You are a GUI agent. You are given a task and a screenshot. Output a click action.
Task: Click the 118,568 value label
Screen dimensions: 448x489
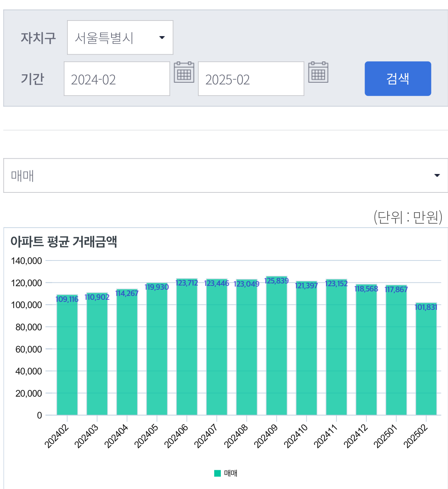pyautogui.click(x=366, y=289)
